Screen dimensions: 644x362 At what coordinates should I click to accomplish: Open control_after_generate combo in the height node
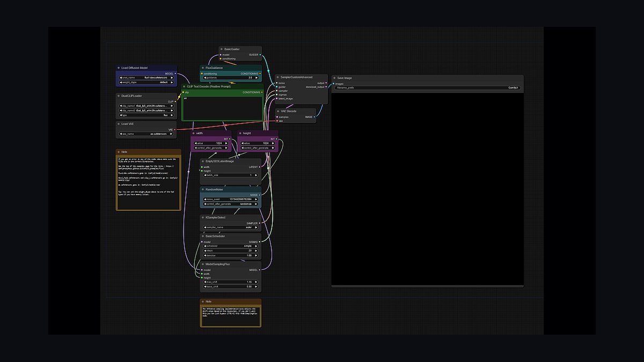coord(258,147)
